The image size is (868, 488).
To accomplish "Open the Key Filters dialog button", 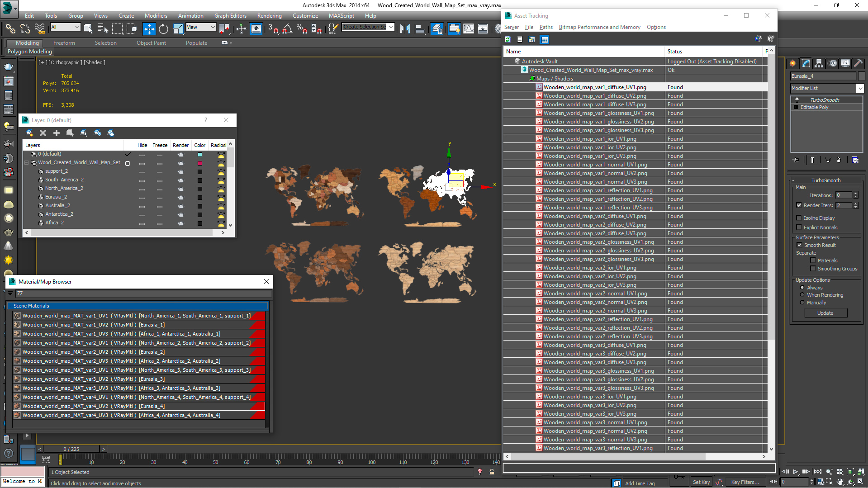I will click(x=745, y=482).
